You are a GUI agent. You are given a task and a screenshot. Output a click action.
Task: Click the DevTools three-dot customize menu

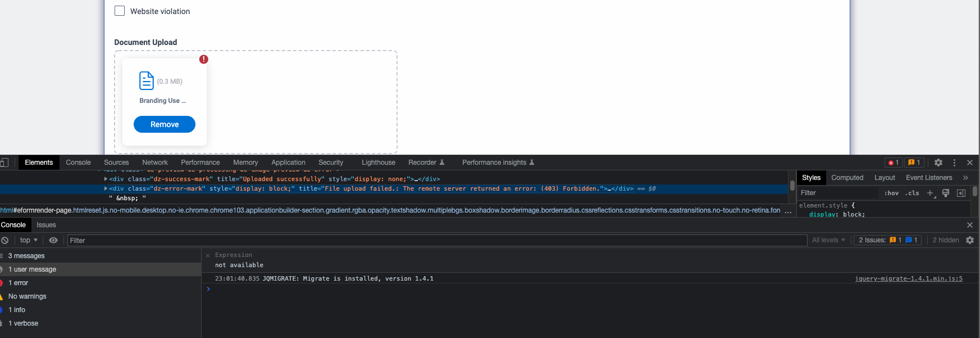(x=954, y=163)
